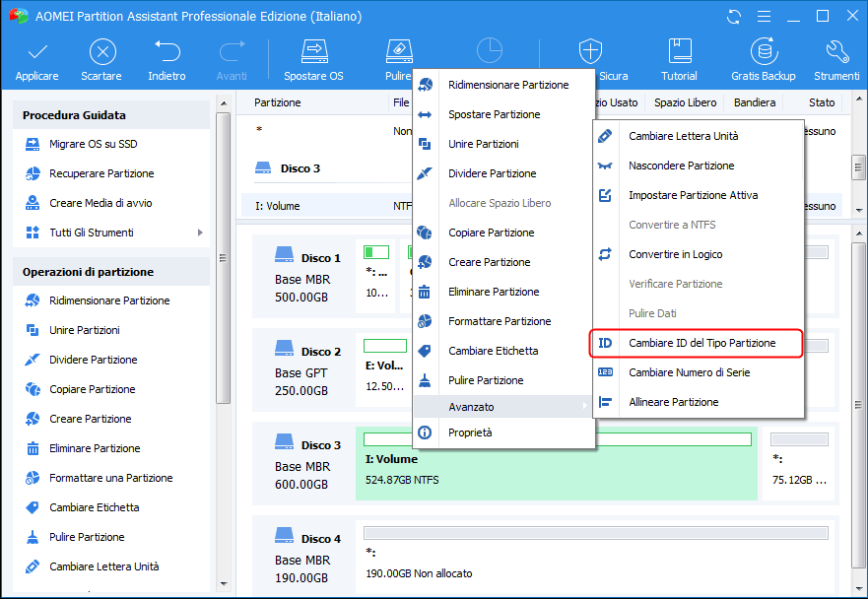
Task: Select the Disco 4 190.00GB unallocated block
Action: [x=596, y=556]
